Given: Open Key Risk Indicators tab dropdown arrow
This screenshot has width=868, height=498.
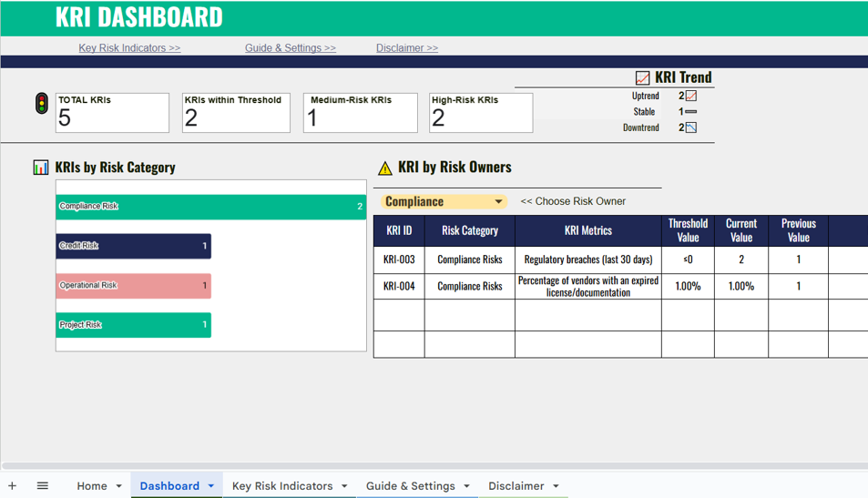Looking at the screenshot, I should pyautogui.click(x=344, y=486).
